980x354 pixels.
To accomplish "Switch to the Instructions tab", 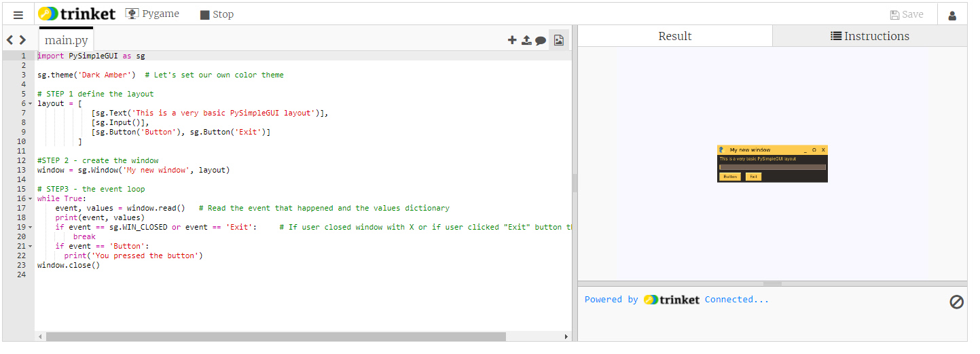I will point(869,36).
